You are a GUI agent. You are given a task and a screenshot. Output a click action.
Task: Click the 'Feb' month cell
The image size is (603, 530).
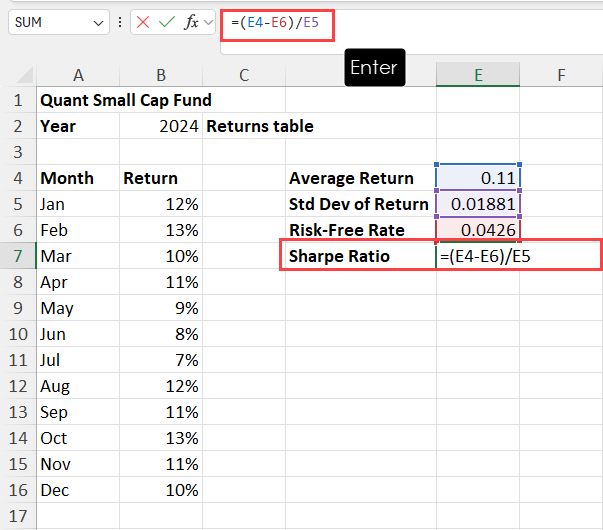tap(78, 230)
